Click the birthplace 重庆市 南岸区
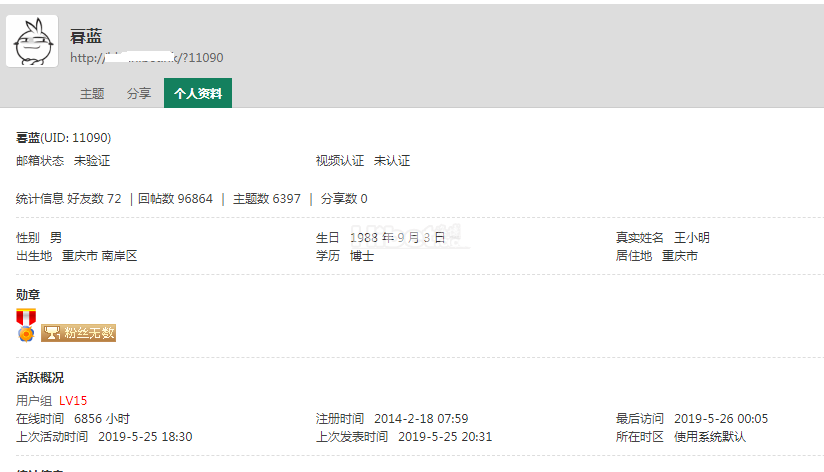This screenshot has height=472, width=824. point(99,256)
